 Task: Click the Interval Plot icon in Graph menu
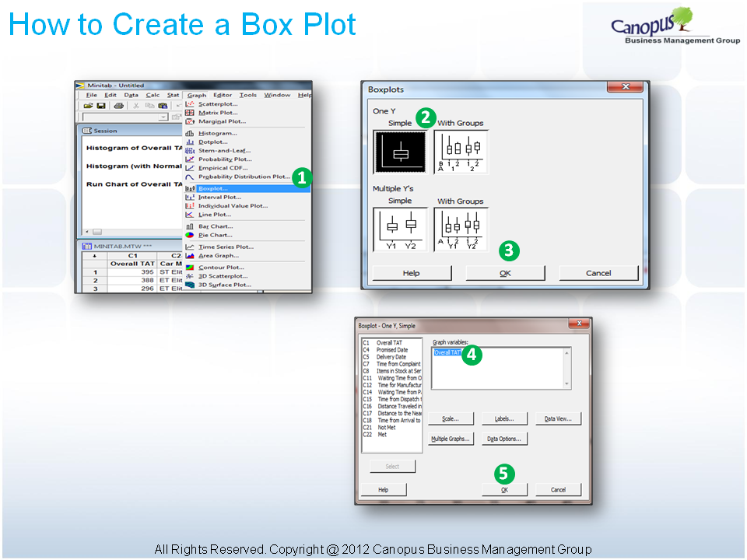[190, 197]
